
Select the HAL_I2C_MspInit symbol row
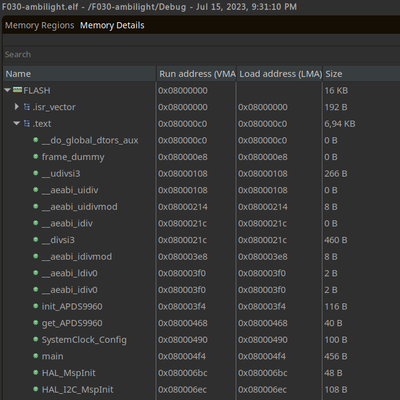201,389
